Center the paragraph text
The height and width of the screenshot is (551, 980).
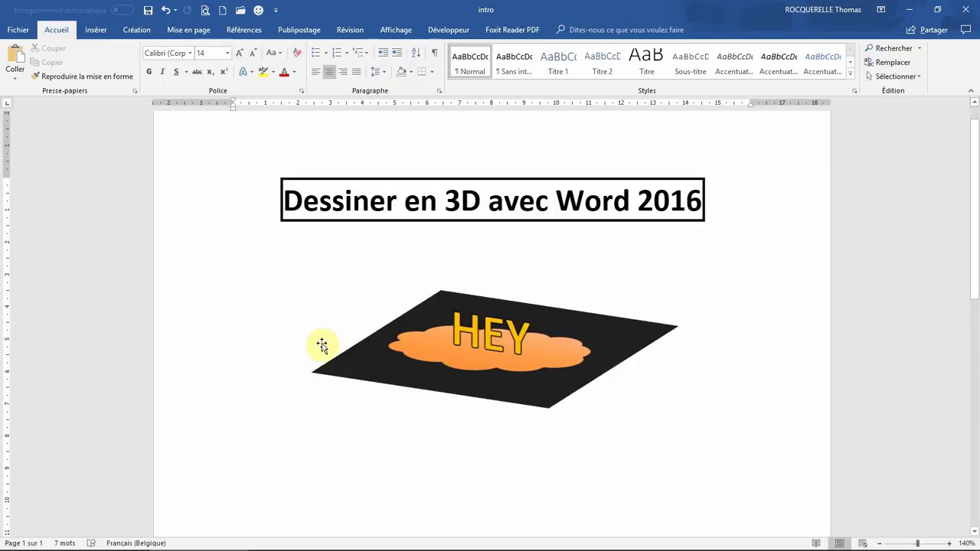[x=329, y=72]
